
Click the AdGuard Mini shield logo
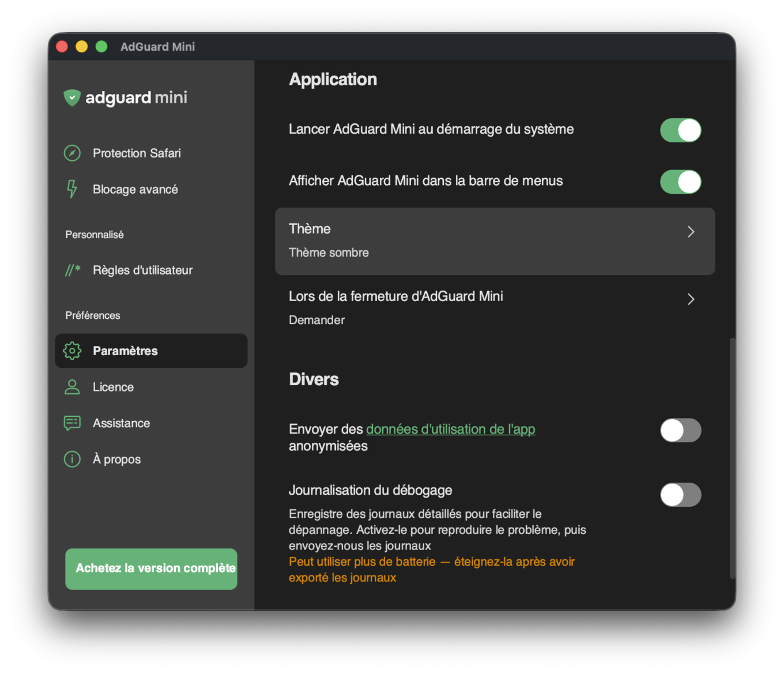71,97
